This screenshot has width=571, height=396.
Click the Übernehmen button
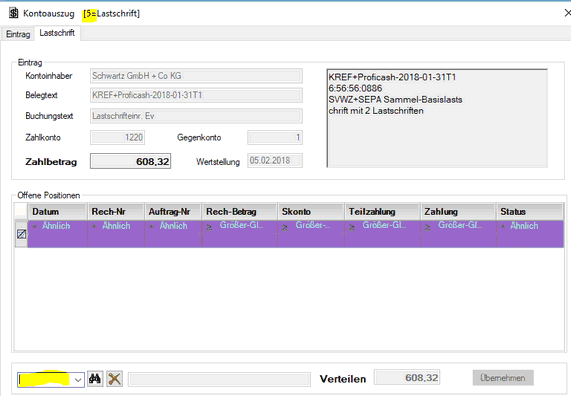coord(503,378)
